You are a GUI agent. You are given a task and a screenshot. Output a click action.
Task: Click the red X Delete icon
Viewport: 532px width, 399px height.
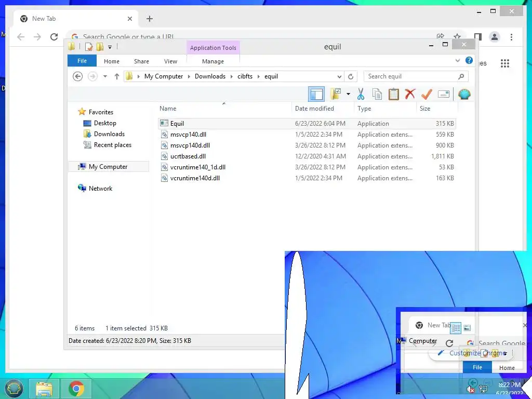410,94
